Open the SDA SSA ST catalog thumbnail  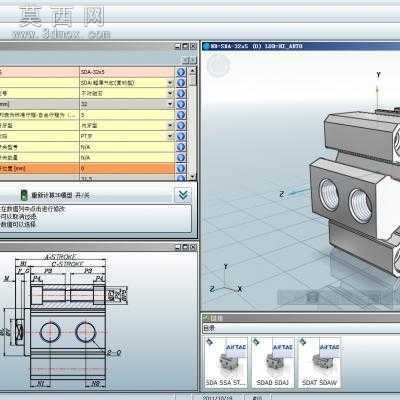[x=226, y=362]
